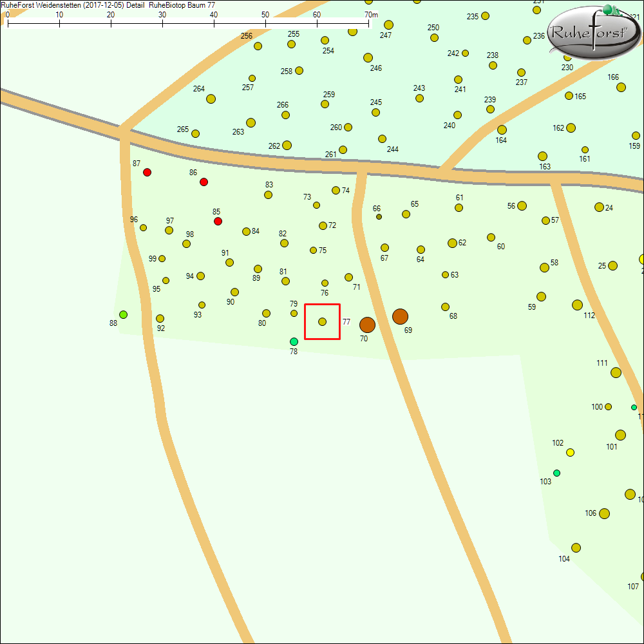644x644 pixels.
Task: Select tree marker 112
Action: 577,305
